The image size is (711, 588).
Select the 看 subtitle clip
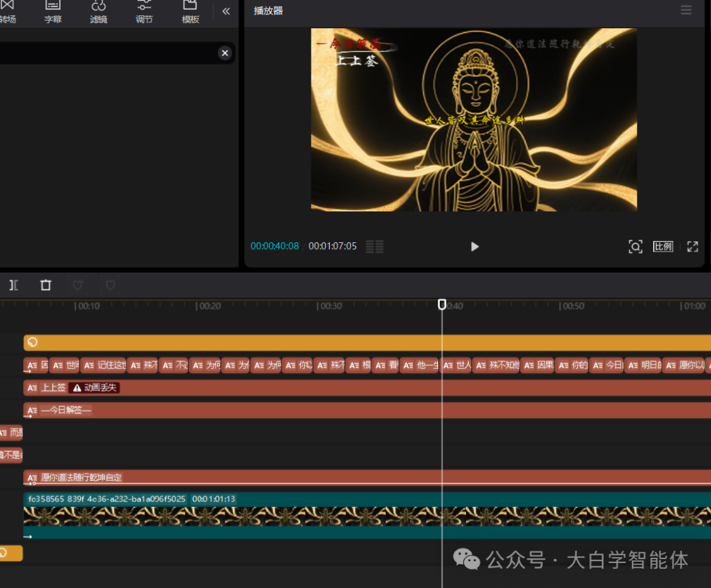point(386,365)
